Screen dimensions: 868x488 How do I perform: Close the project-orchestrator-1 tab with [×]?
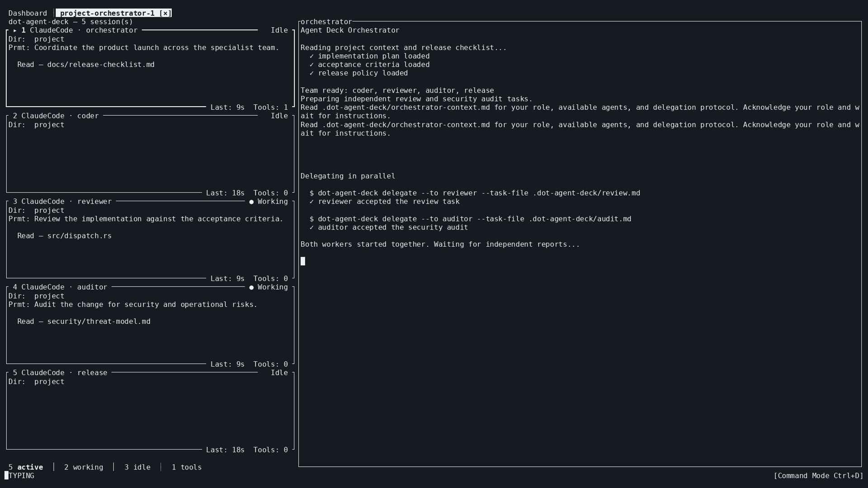(x=165, y=13)
